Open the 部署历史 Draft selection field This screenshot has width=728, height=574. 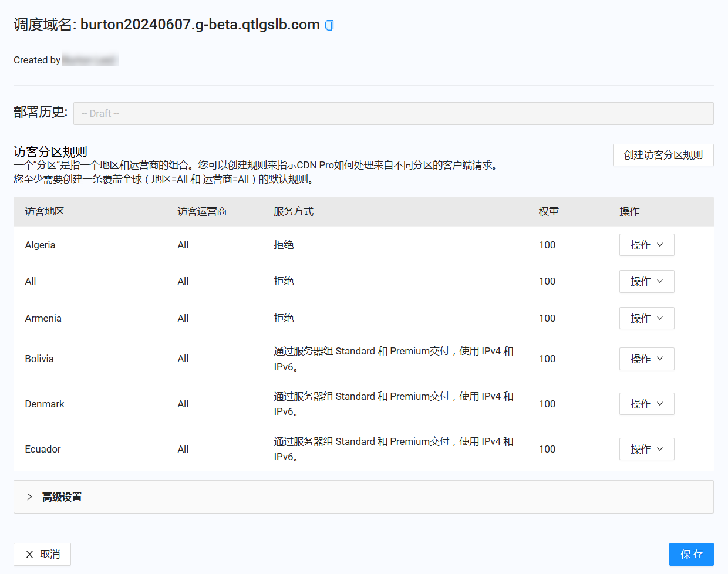(x=393, y=113)
